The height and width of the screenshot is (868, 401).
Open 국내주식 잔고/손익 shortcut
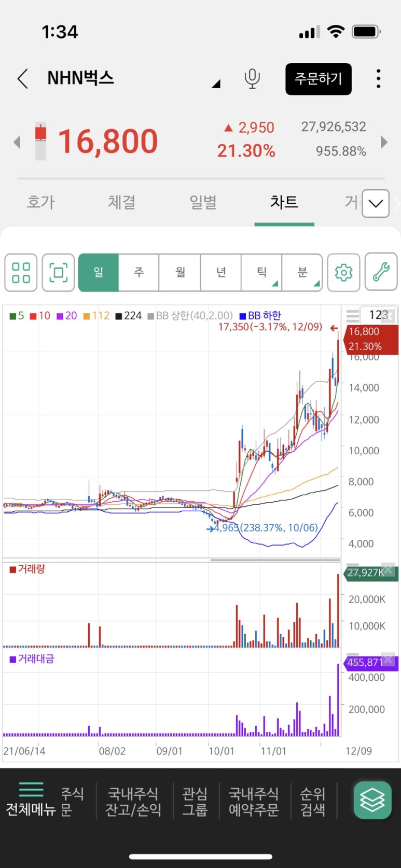(x=133, y=802)
